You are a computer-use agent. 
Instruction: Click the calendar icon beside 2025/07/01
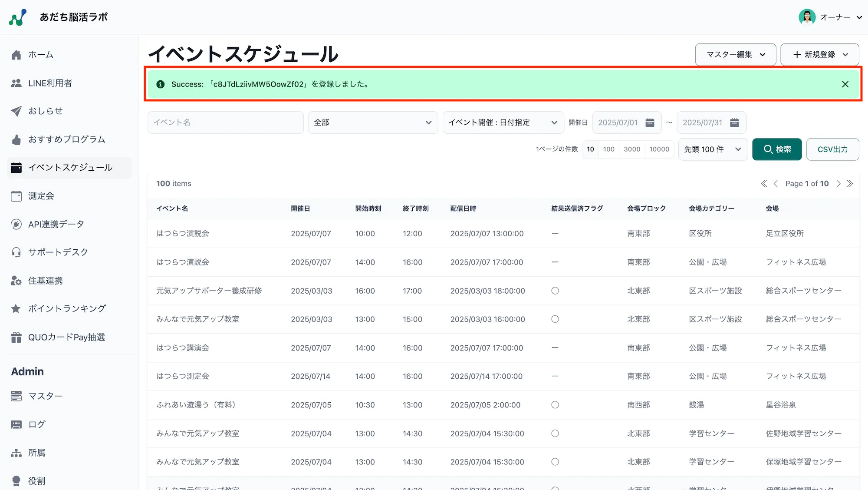[649, 122]
